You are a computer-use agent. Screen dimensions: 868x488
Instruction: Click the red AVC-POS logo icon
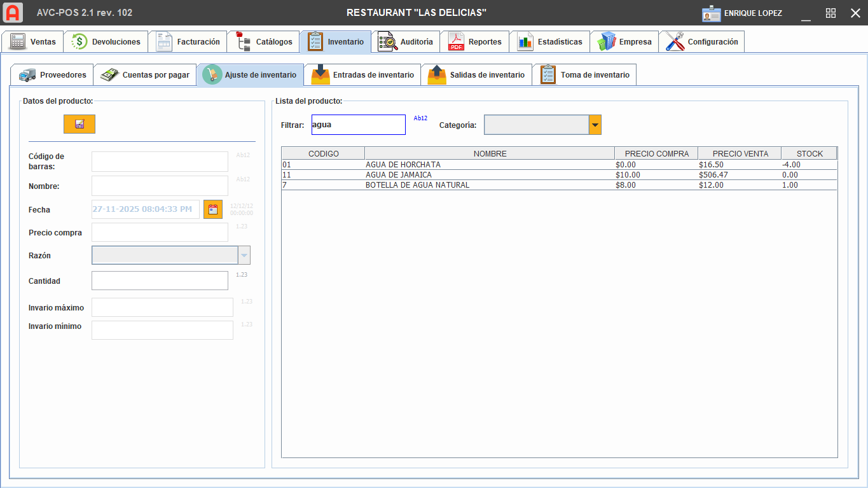12,12
